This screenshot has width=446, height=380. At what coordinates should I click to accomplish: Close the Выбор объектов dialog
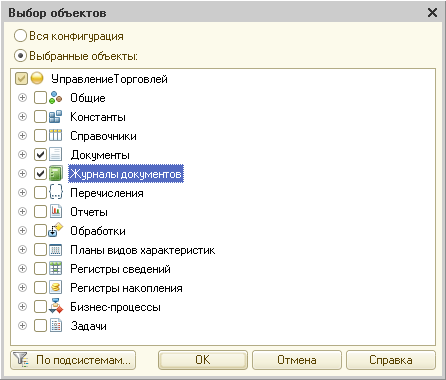point(432,13)
